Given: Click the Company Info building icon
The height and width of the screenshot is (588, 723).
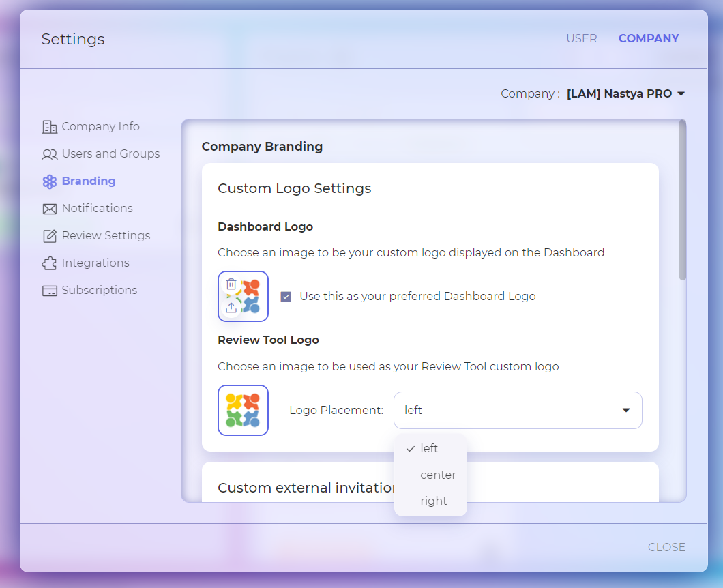Looking at the screenshot, I should (x=49, y=126).
